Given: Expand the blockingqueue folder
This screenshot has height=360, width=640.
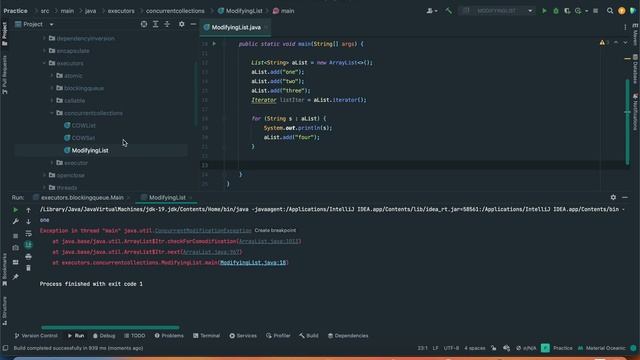Looking at the screenshot, I should tap(52, 88).
